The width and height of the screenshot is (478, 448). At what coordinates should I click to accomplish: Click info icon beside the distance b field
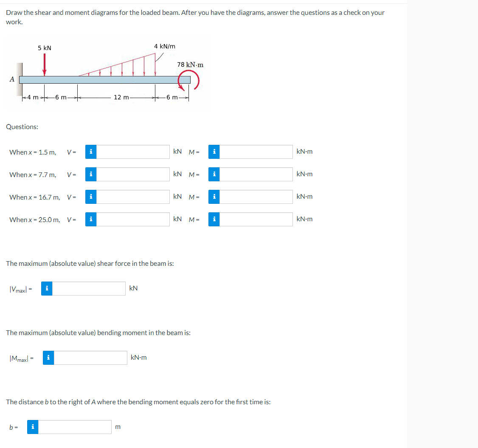click(x=32, y=427)
